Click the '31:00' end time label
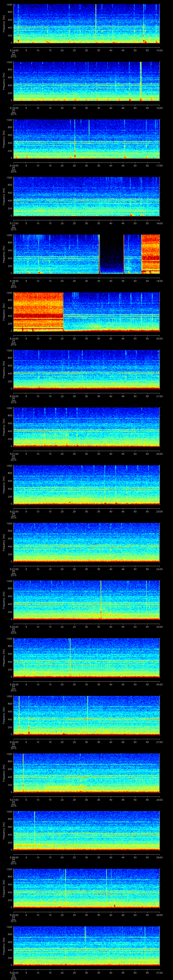 click(159, 972)
